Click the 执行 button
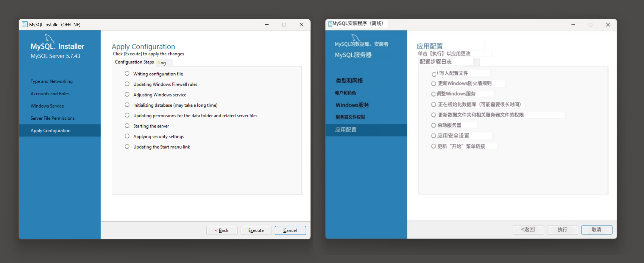644x263 pixels. pyautogui.click(x=562, y=230)
